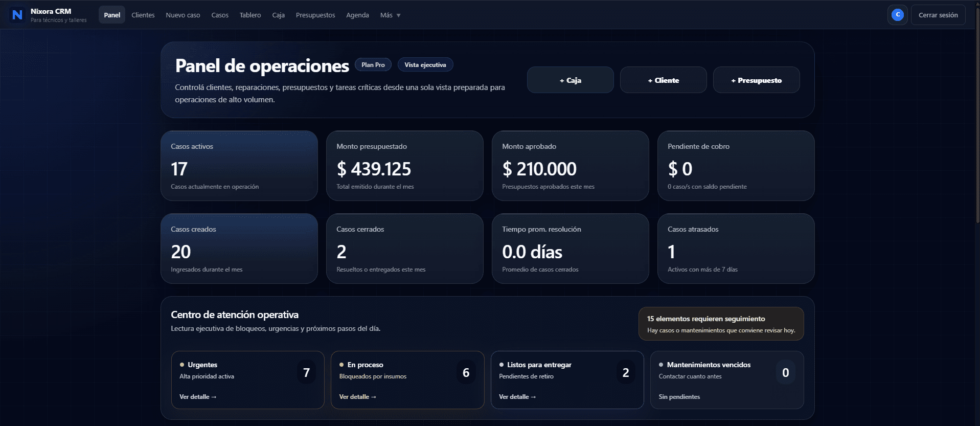Click the Urgentes count badge 7
The width and height of the screenshot is (980, 426).
click(x=306, y=372)
